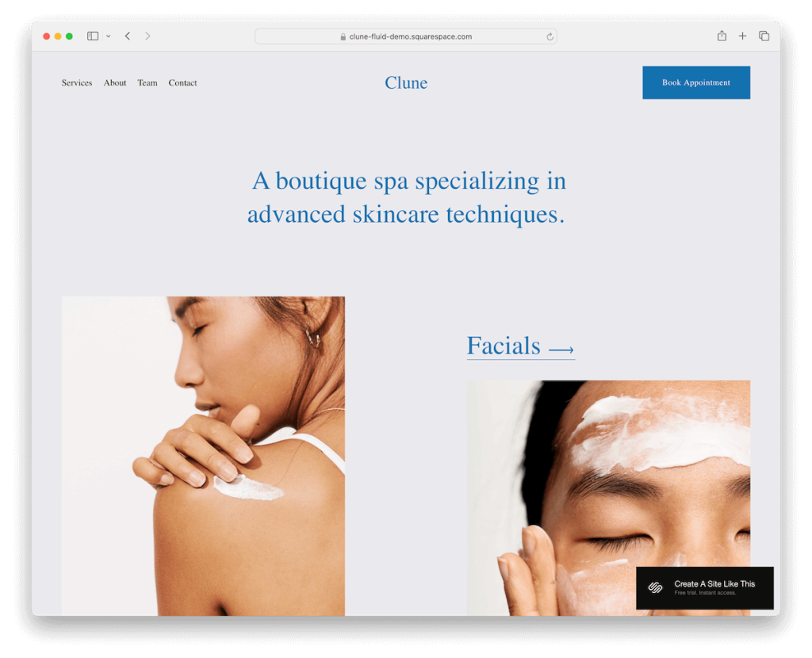Viewport: 812px width, 658px height.
Task: Go forward with the right arrow
Action: tap(147, 36)
